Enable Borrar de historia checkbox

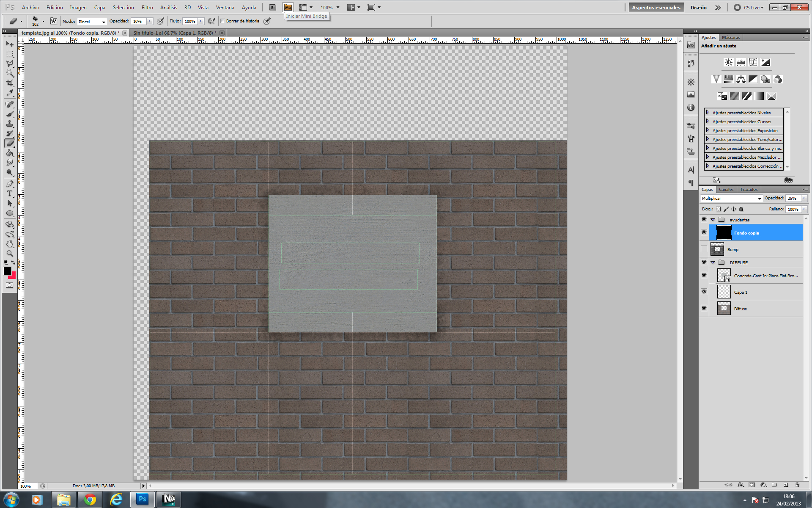(223, 21)
